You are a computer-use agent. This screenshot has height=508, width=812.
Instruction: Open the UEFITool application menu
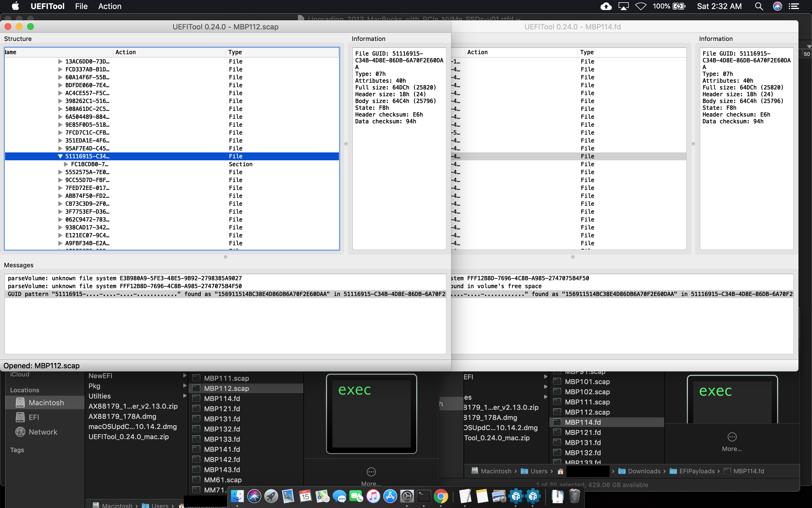47,6
